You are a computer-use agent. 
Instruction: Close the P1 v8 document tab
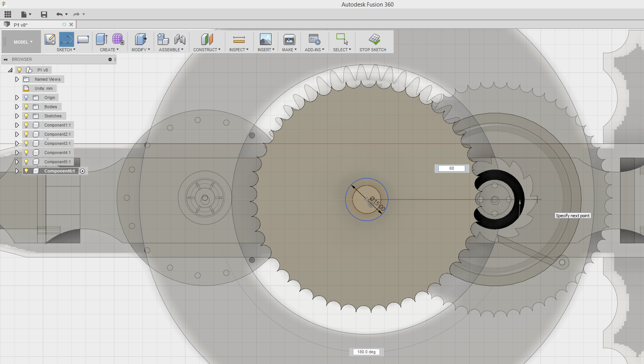(71, 24)
